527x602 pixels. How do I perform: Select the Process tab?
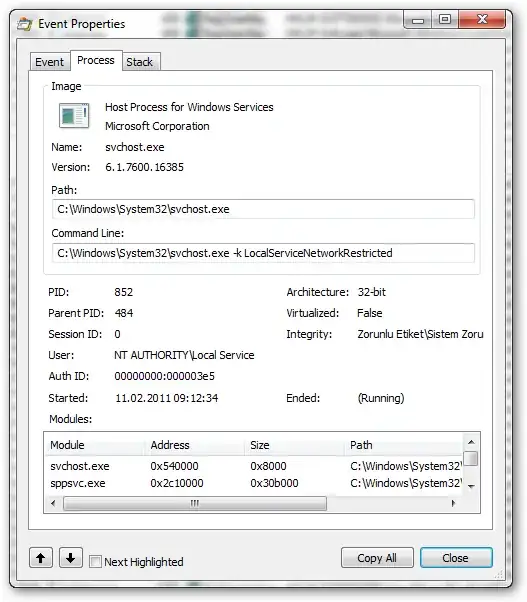tap(96, 60)
